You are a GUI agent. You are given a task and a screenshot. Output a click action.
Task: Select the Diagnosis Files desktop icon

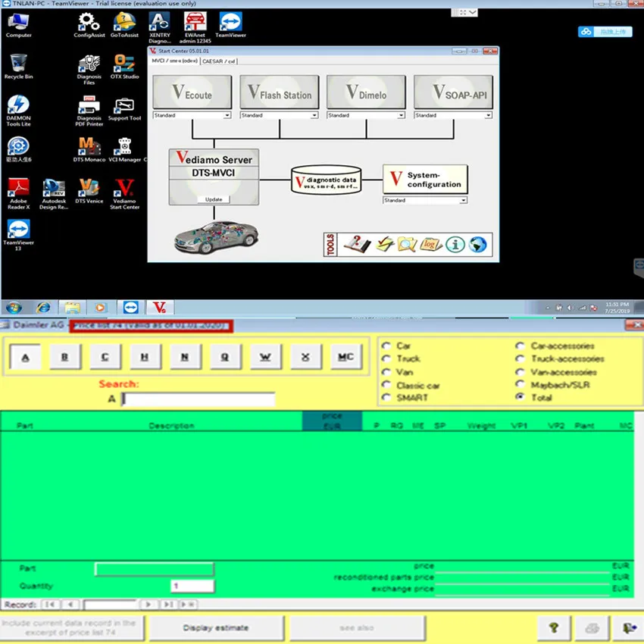tap(89, 70)
